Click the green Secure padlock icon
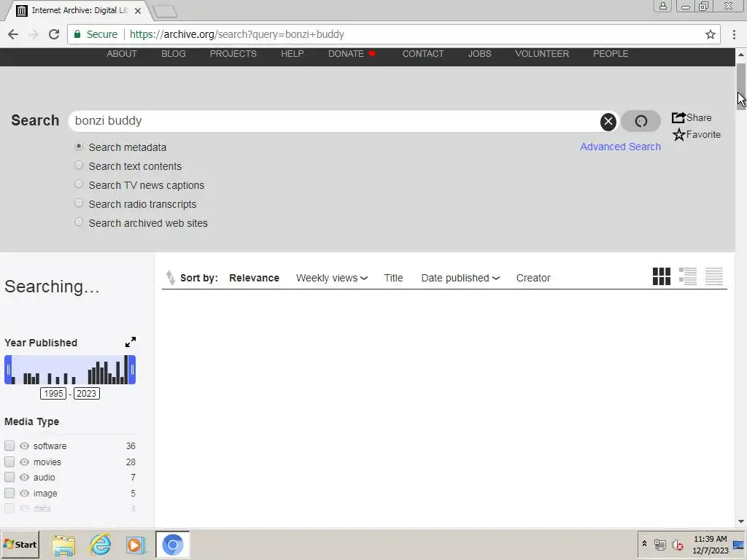The image size is (747, 560). 77,34
